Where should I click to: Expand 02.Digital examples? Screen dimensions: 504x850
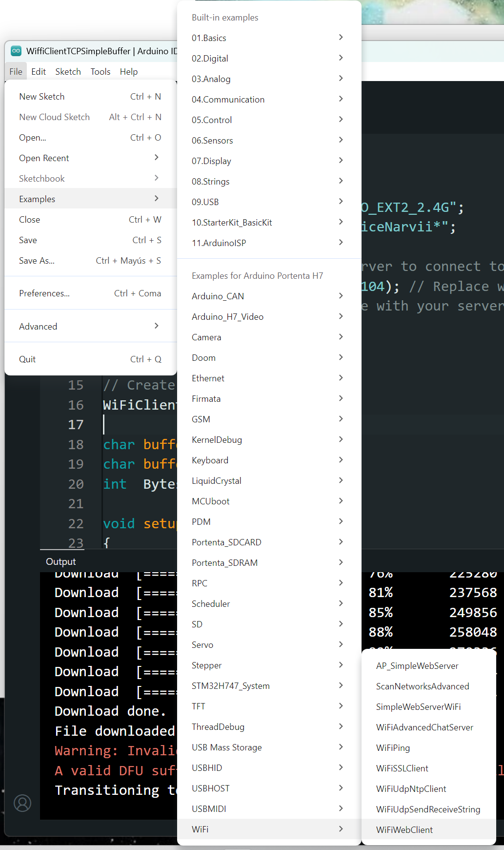click(x=269, y=59)
